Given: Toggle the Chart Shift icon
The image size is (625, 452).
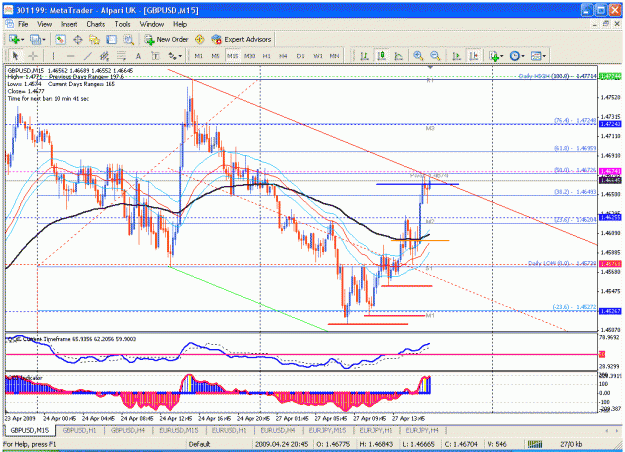Looking at the screenshot, I should pyautogui.click(x=474, y=56).
